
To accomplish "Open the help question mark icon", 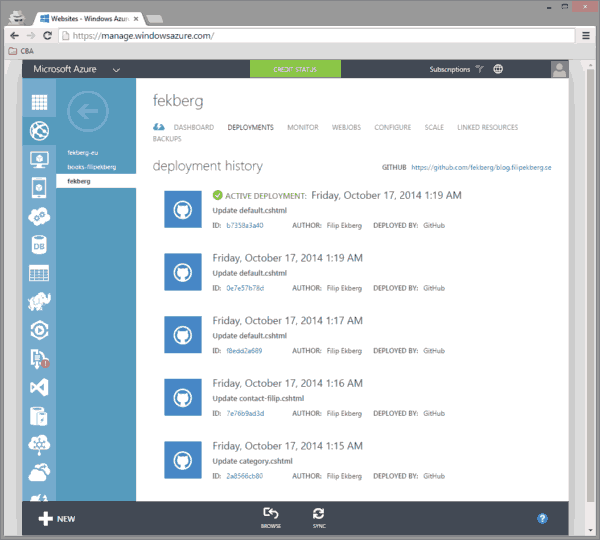I will (x=542, y=518).
